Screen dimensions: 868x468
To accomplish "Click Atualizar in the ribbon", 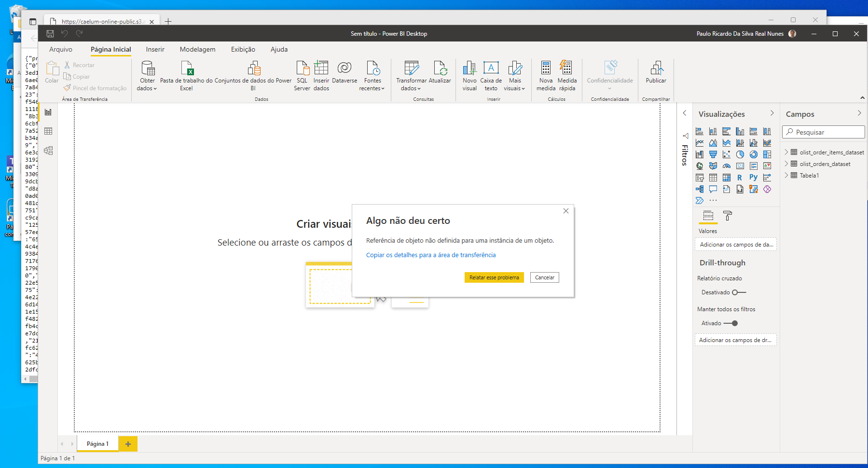I will pyautogui.click(x=440, y=73).
